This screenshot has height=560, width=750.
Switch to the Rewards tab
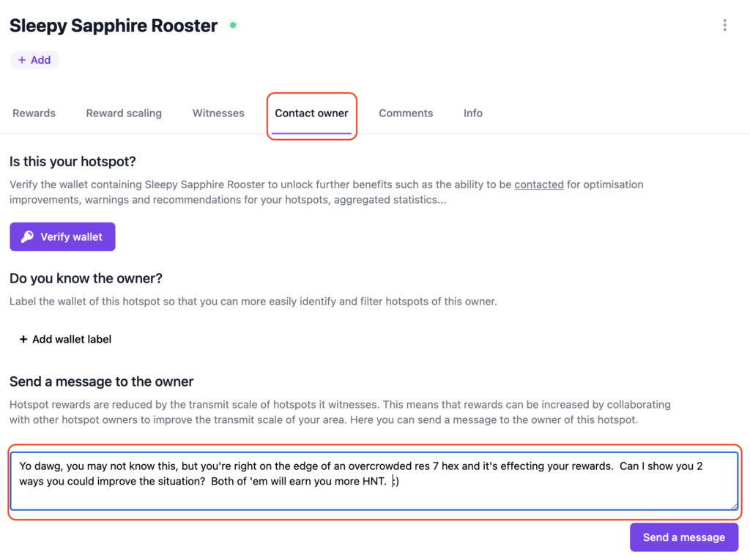pyautogui.click(x=34, y=113)
